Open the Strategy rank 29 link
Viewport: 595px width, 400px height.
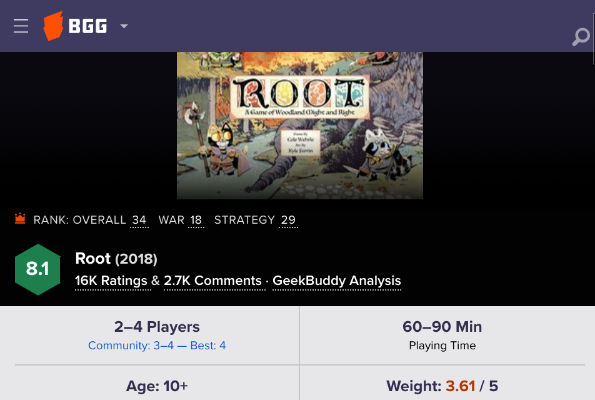tap(288, 220)
